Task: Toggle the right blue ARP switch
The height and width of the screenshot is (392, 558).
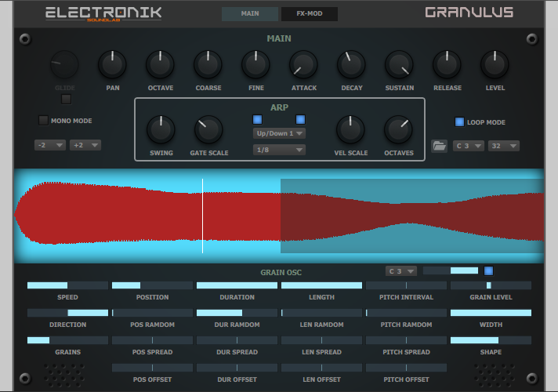Action: point(300,119)
